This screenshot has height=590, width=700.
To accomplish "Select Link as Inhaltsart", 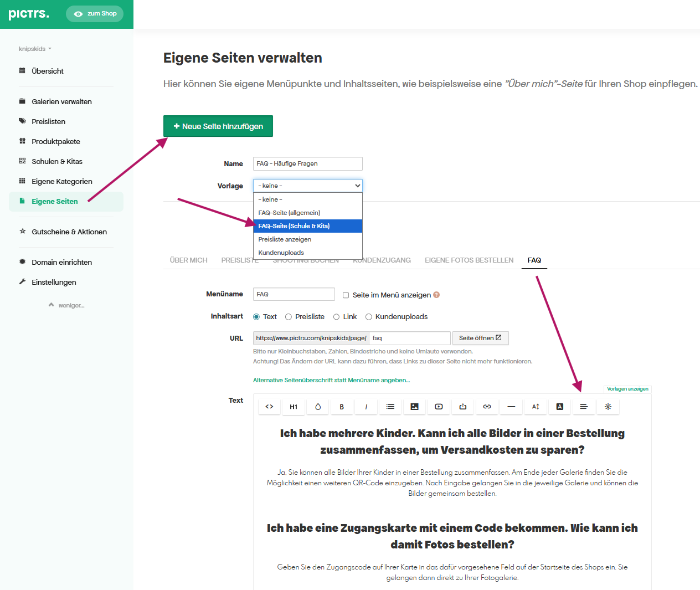I will pos(336,317).
